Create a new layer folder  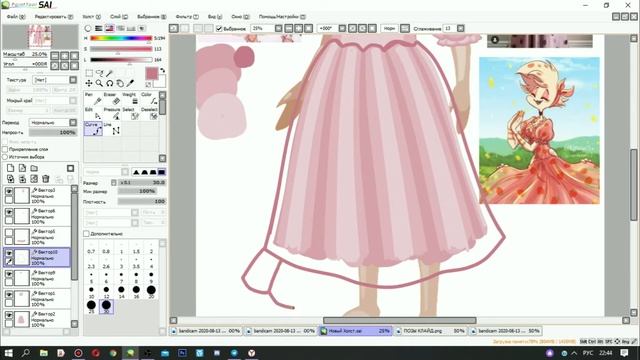point(34,168)
